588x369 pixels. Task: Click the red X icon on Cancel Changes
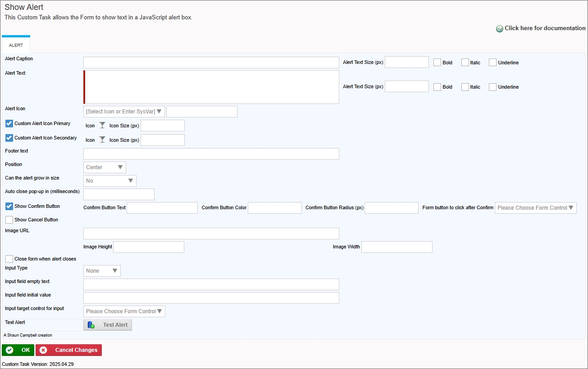43,350
